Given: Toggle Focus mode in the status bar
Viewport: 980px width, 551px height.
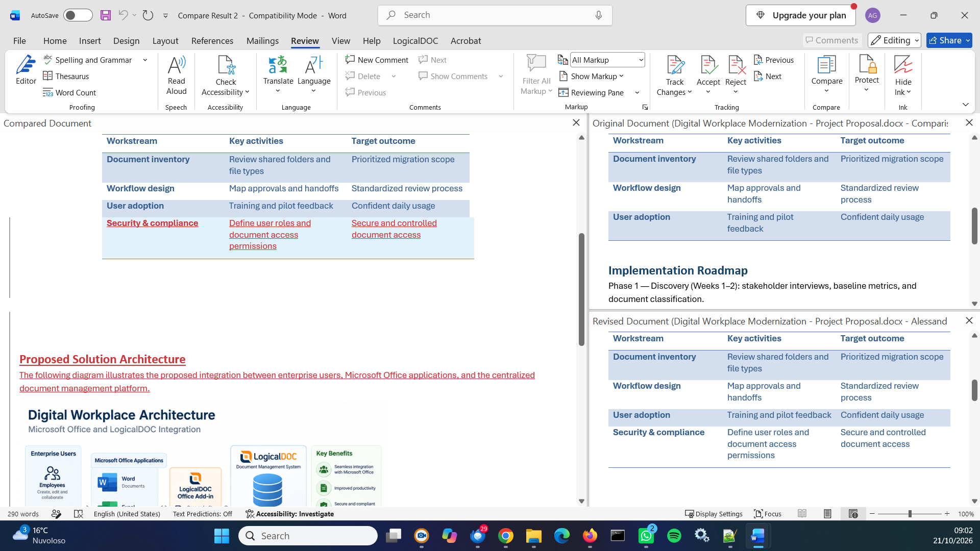Looking at the screenshot, I should tap(768, 514).
